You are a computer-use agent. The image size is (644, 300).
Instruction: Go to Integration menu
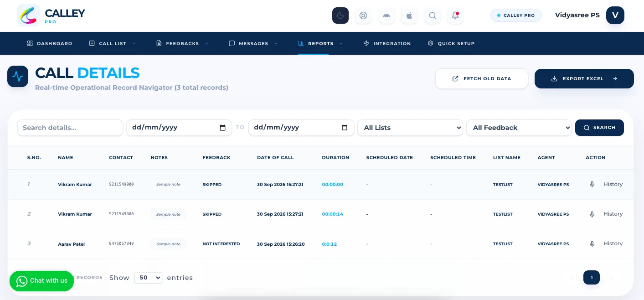pyautogui.click(x=387, y=43)
